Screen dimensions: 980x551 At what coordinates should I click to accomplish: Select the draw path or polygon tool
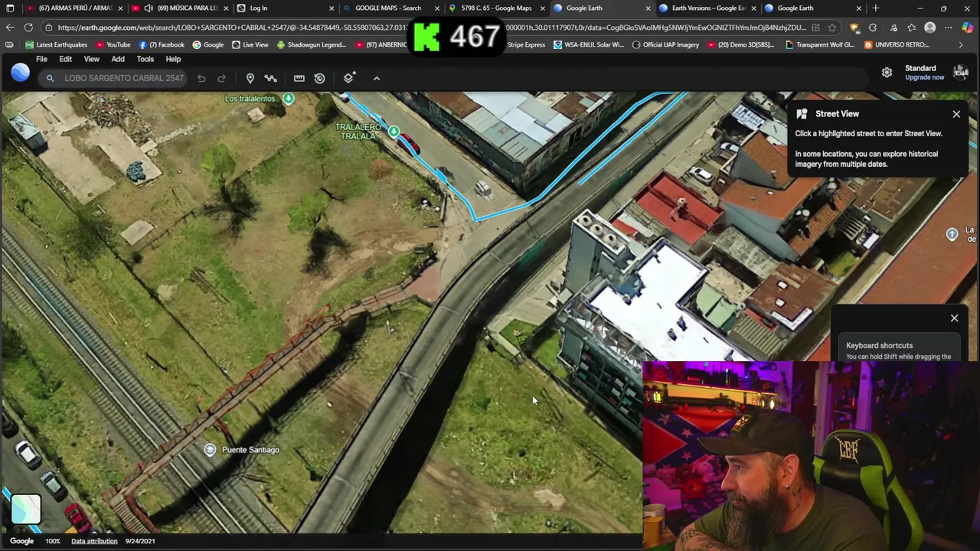coord(270,78)
